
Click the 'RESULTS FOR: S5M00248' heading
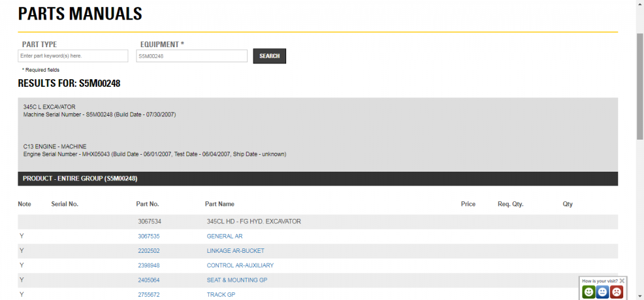pos(69,84)
